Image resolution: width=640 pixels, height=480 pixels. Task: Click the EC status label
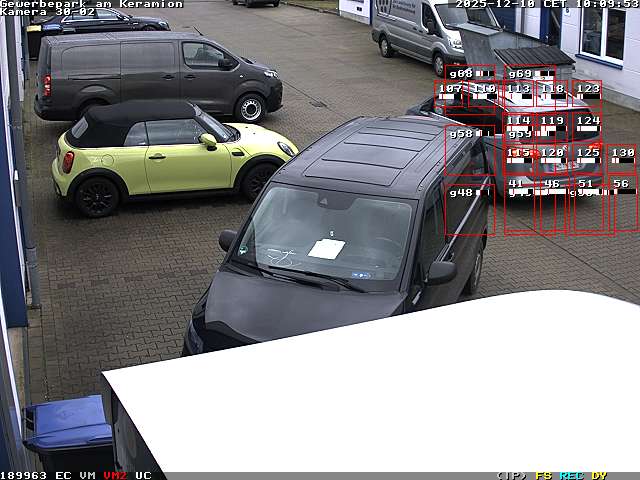pyautogui.click(x=63, y=475)
